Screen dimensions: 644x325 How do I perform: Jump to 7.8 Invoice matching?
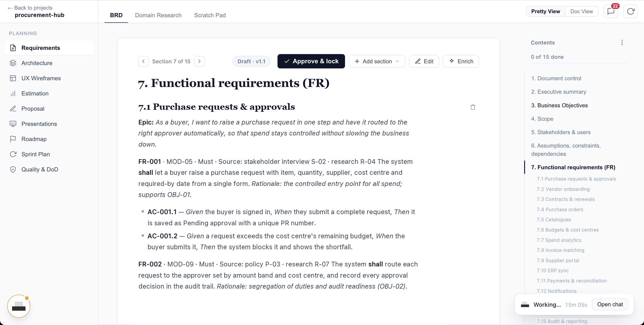point(561,250)
